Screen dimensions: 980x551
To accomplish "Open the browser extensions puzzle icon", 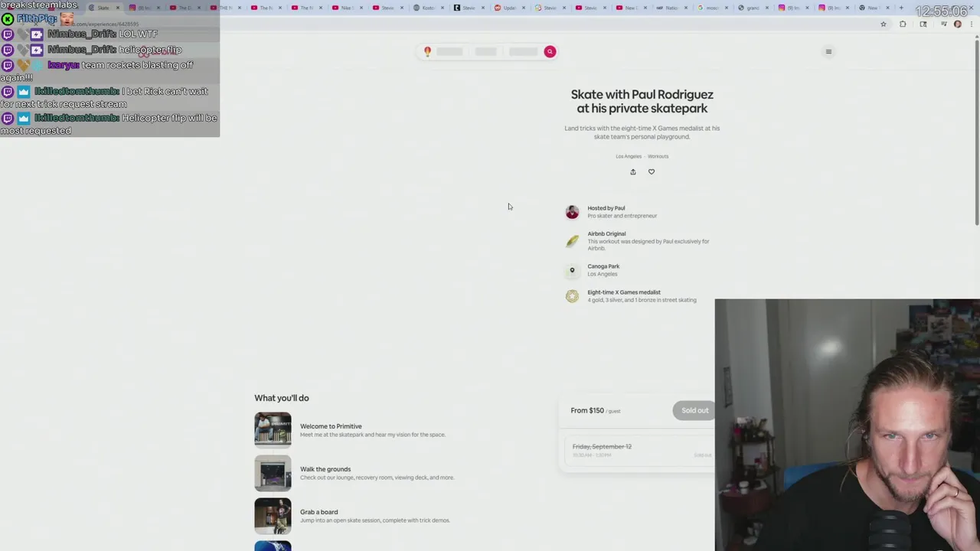I will 903,24.
